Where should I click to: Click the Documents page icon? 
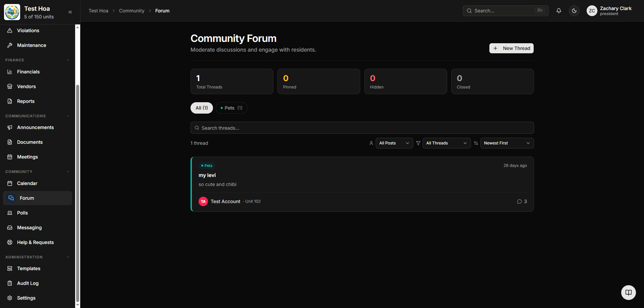click(10, 142)
